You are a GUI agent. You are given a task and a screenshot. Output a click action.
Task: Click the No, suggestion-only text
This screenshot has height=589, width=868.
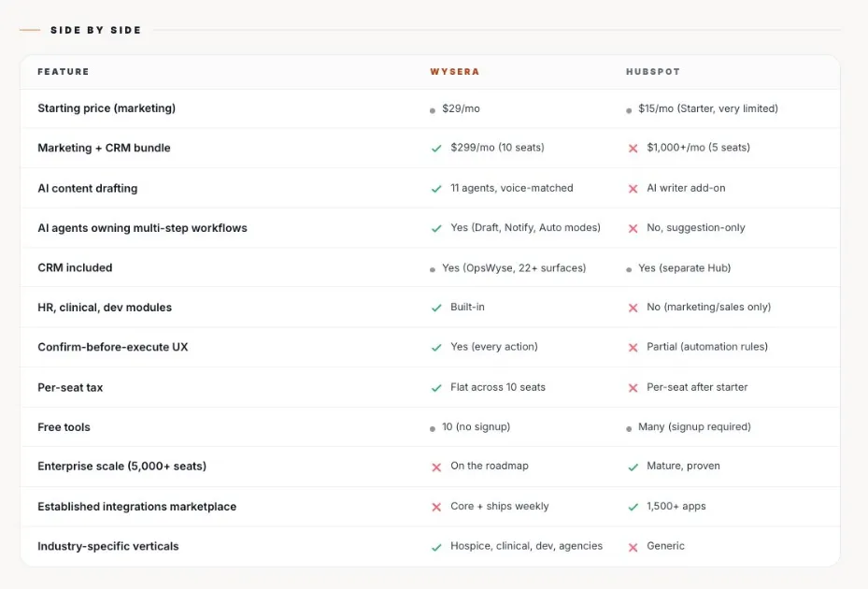point(696,227)
